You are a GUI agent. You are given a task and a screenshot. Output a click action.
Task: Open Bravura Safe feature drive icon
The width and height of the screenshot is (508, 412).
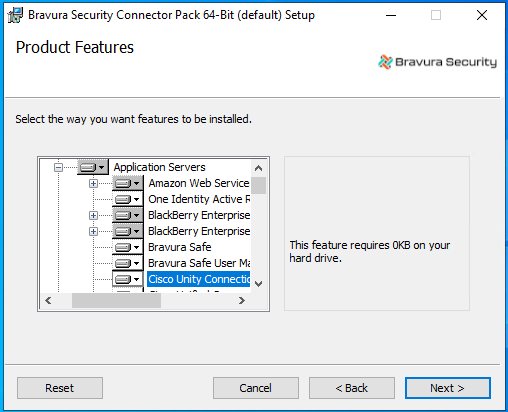point(128,247)
